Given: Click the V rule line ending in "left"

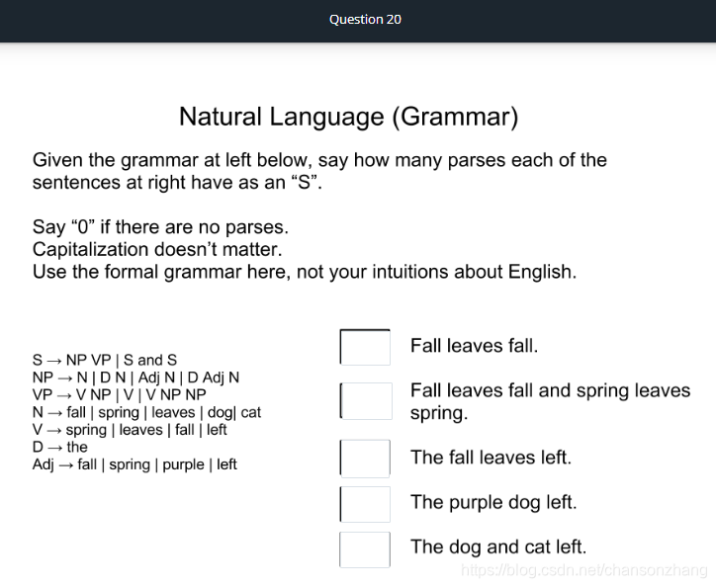Looking at the screenshot, I should pyautogui.click(x=130, y=430).
